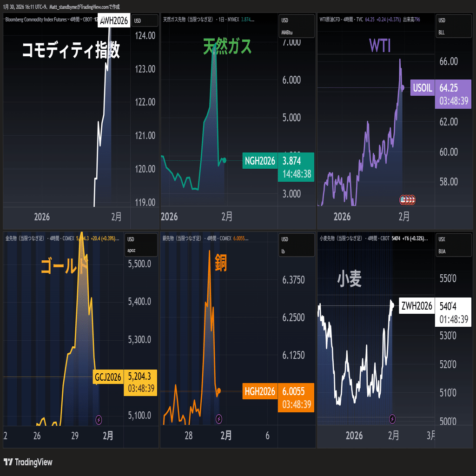The width and height of the screenshot is (476, 476).
Task: Click the 26 date label on the gold time axis
Action: click(37, 436)
